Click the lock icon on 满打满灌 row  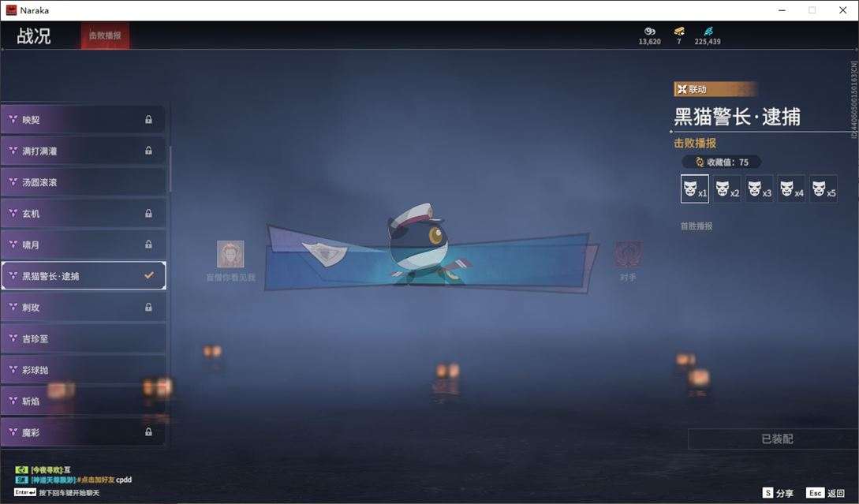coord(148,151)
